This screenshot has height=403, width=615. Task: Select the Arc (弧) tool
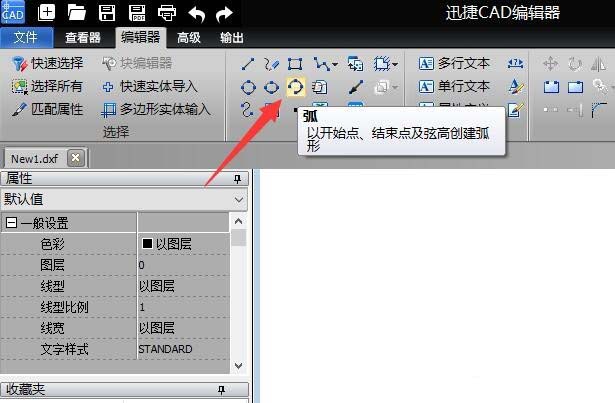[295, 87]
